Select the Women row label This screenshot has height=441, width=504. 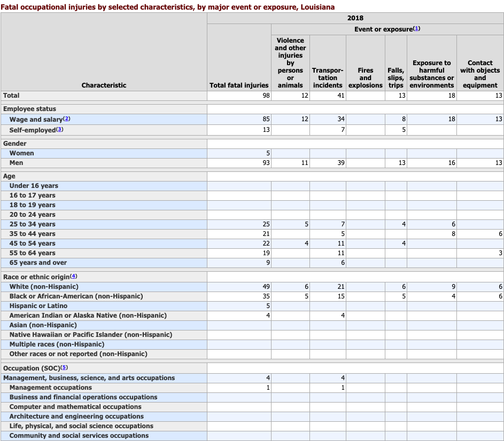(21, 153)
